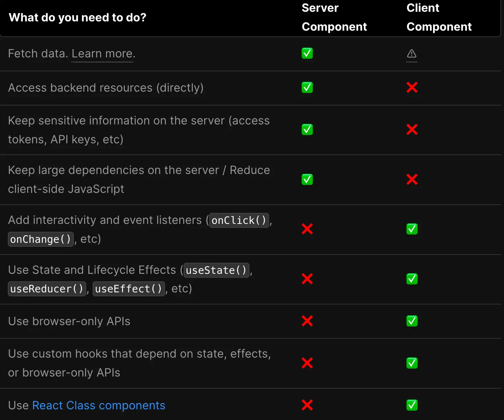Click Client check for React Class components row
The height and width of the screenshot is (420, 504).
(412, 405)
